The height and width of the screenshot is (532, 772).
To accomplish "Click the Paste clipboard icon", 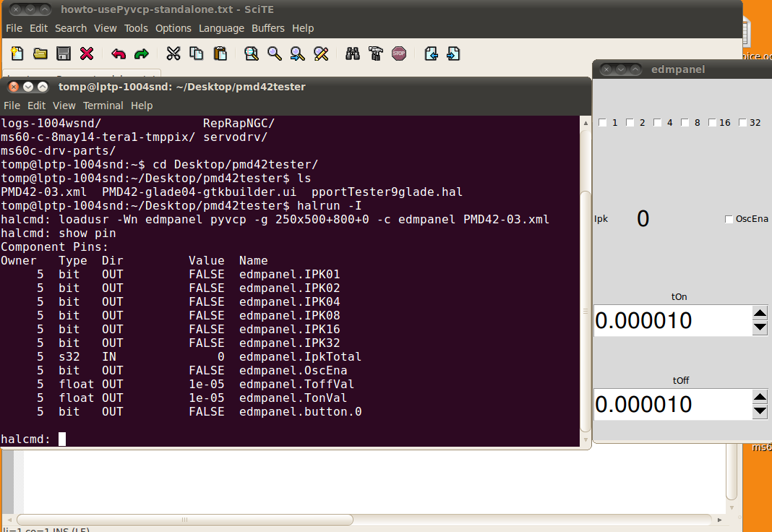I will (220, 53).
